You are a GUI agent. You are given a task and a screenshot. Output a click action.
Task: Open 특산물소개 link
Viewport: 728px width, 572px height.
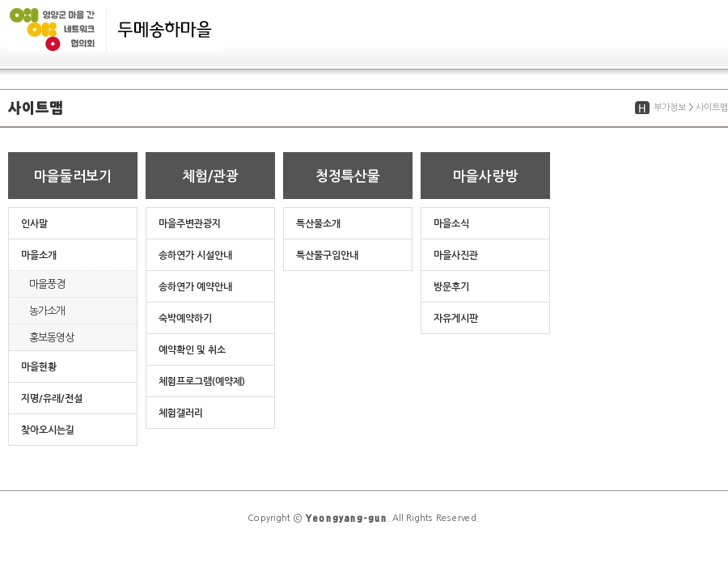coord(348,223)
